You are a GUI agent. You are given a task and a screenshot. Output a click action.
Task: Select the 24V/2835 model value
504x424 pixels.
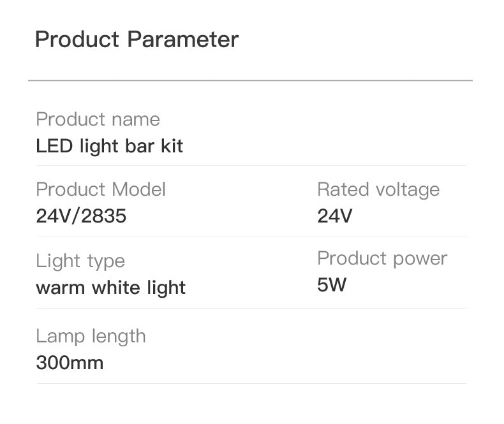coord(81,217)
